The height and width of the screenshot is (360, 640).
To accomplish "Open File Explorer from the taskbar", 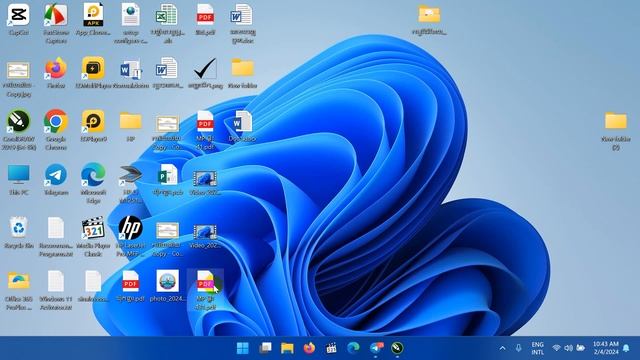I will 287,348.
